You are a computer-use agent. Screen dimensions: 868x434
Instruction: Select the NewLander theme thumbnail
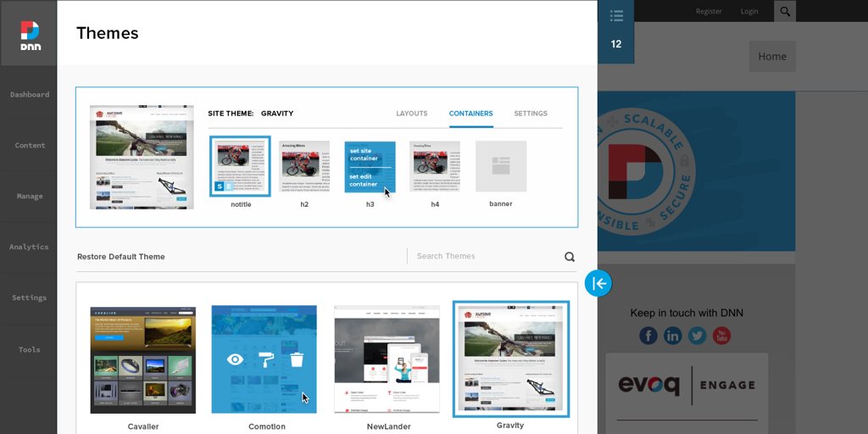click(387, 359)
